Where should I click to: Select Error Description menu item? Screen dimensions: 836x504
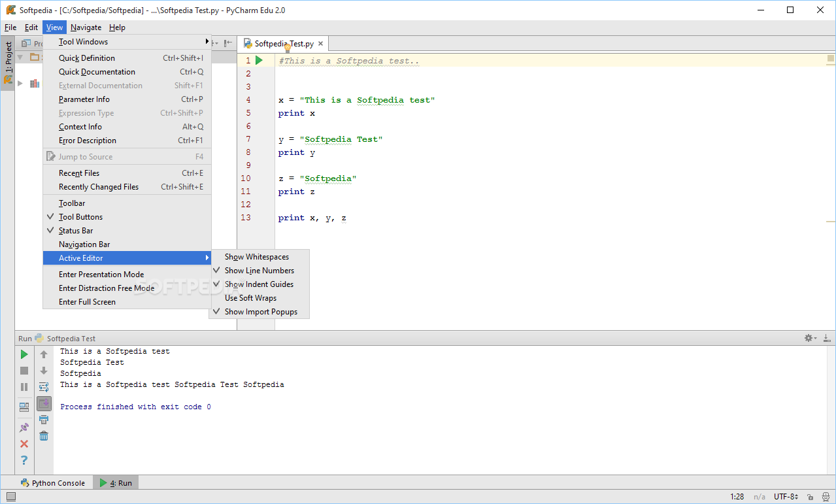point(127,141)
